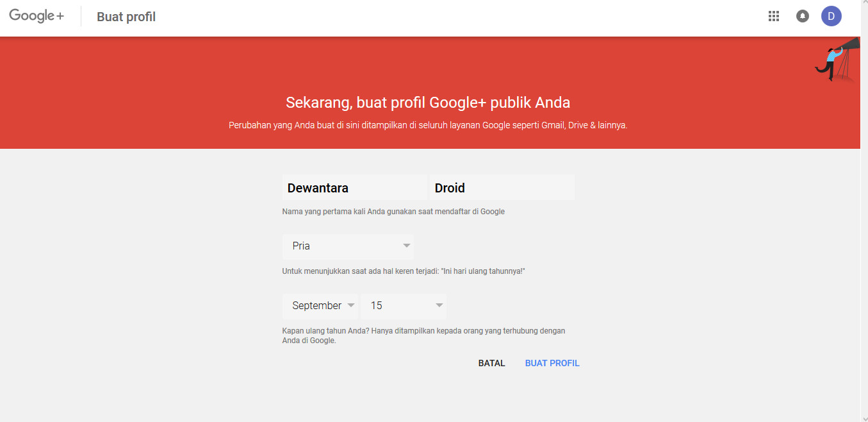Click the Google+ logo

point(37,16)
